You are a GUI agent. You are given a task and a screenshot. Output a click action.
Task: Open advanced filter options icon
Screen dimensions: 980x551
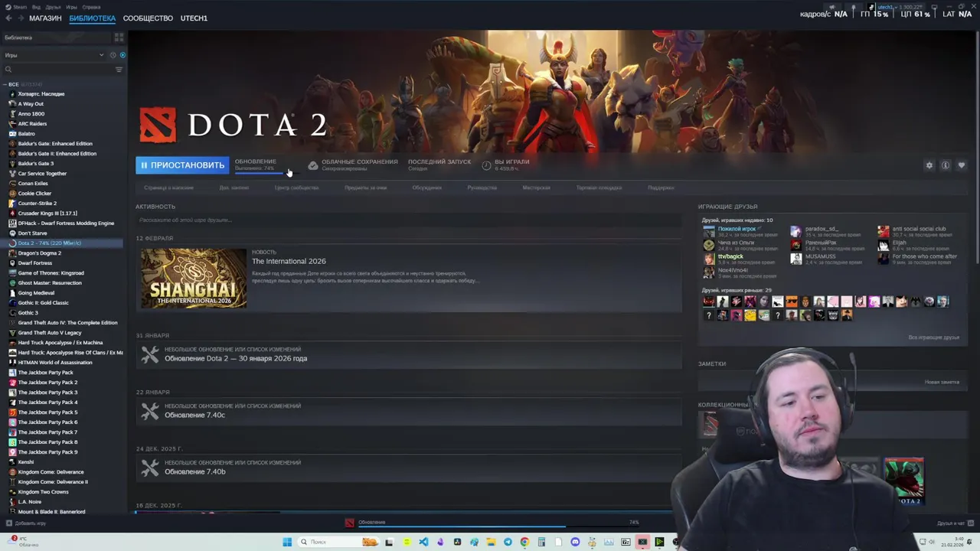point(119,70)
